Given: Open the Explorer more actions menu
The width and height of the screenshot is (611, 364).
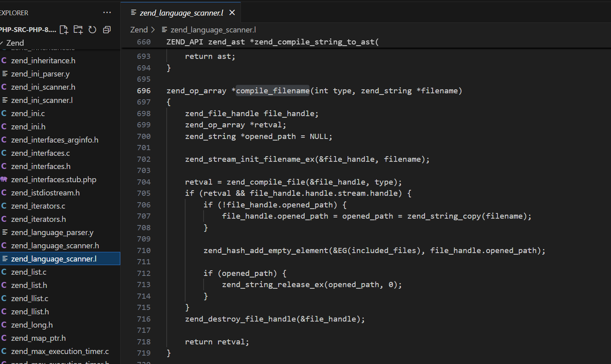Looking at the screenshot, I should 107,13.
